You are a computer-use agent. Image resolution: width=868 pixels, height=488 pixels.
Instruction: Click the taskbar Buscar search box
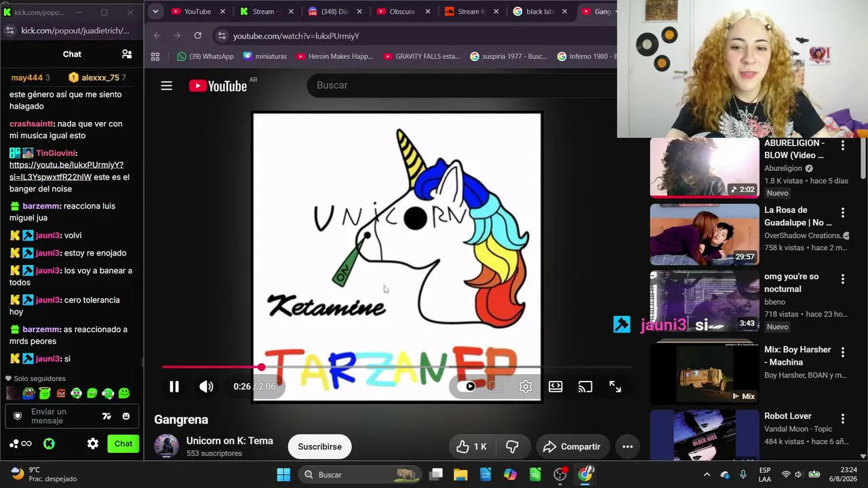point(359,474)
